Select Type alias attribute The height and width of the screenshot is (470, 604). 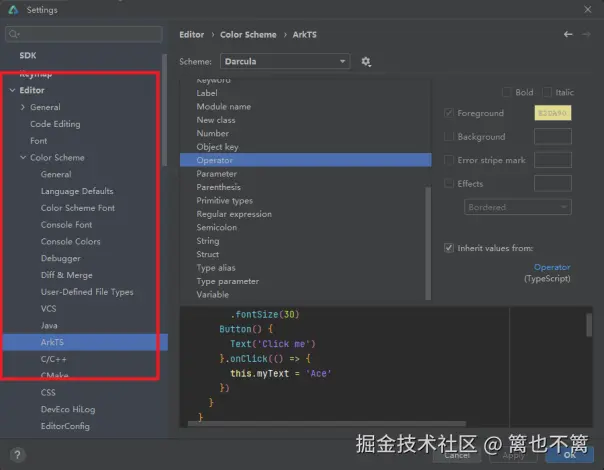click(216, 268)
